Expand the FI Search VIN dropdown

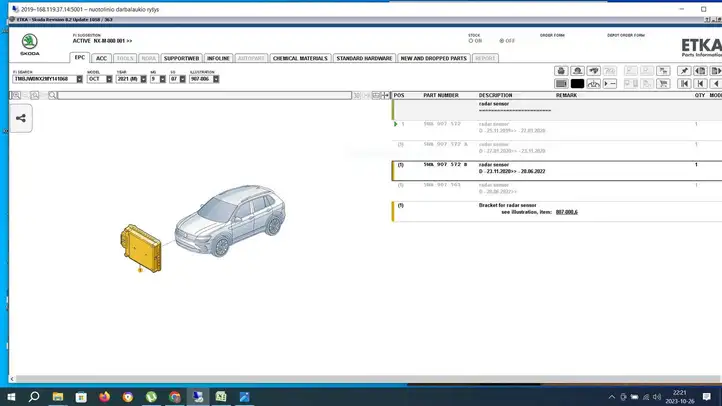79,79
